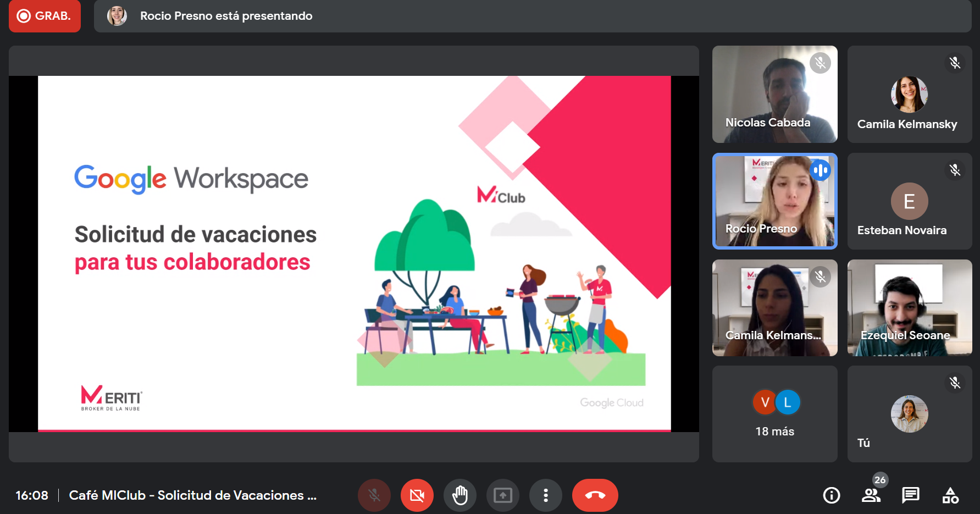Show participants list people icon
Image resolution: width=980 pixels, height=514 pixels.
(x=871, y=496)
